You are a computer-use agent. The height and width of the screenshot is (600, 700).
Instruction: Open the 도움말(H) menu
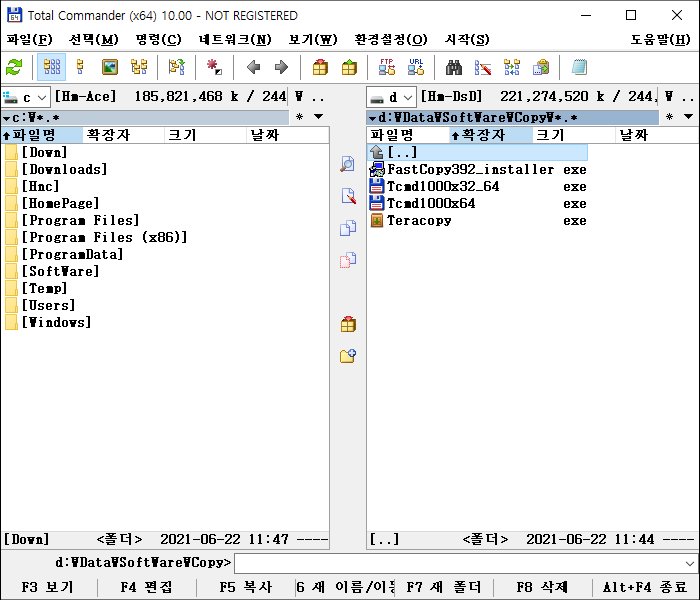[660, 39]
